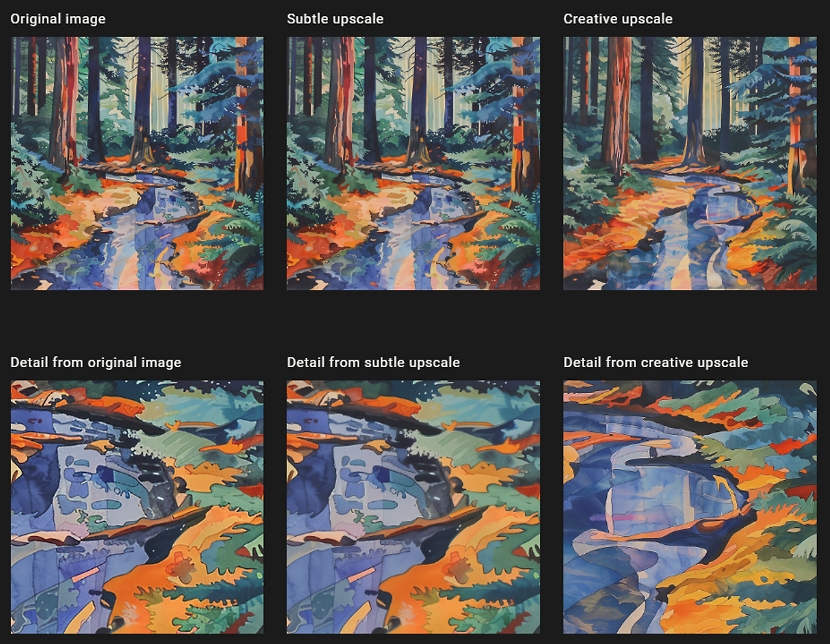Screen dimensions: 830x644
Task: Select the detail crop from subtle upscale
Action: tap(413, 507)
